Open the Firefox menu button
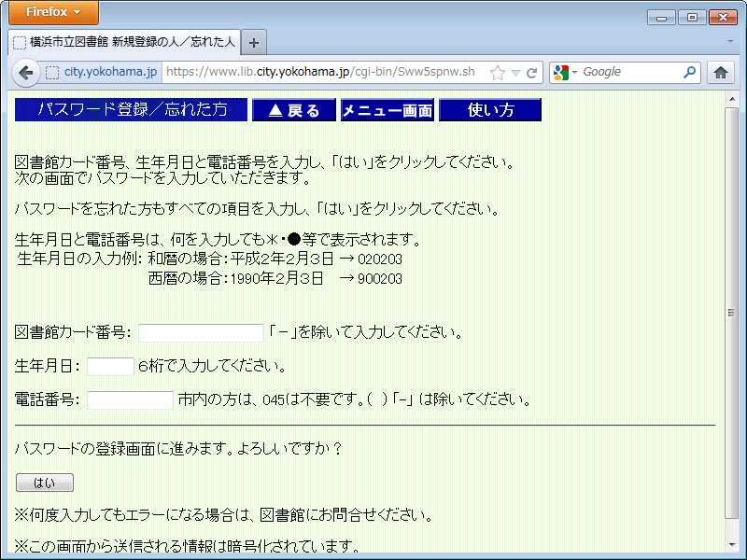This screenshot has height=560, width=747. coord(53,12)
